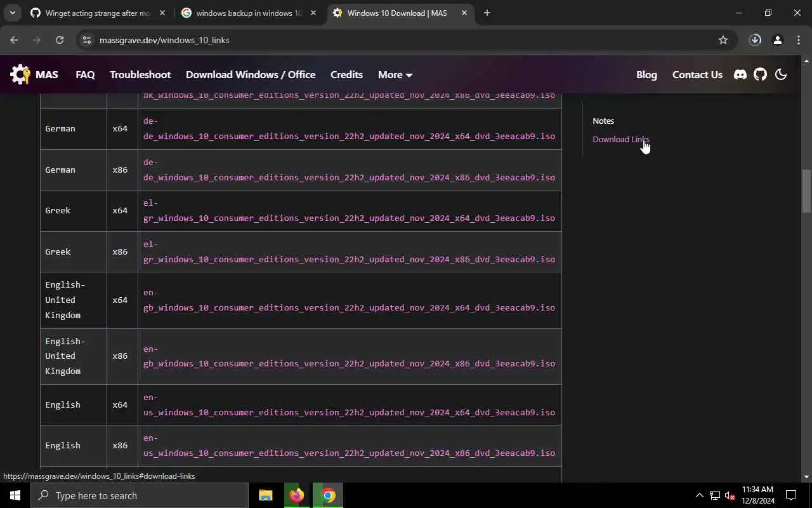The width and height of the screenshot is (812, 508).
Task: Open the MAS logo home link
Action: [34, 74]
